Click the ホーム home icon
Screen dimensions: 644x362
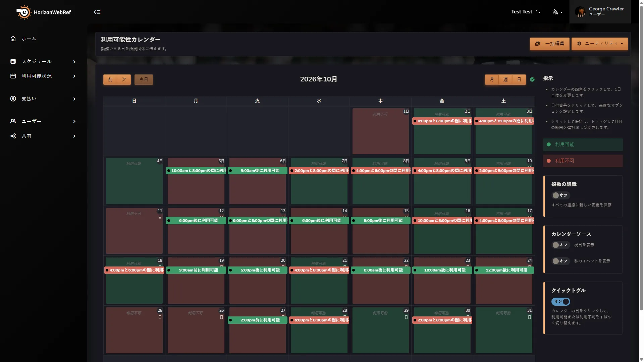click(13, 39)
